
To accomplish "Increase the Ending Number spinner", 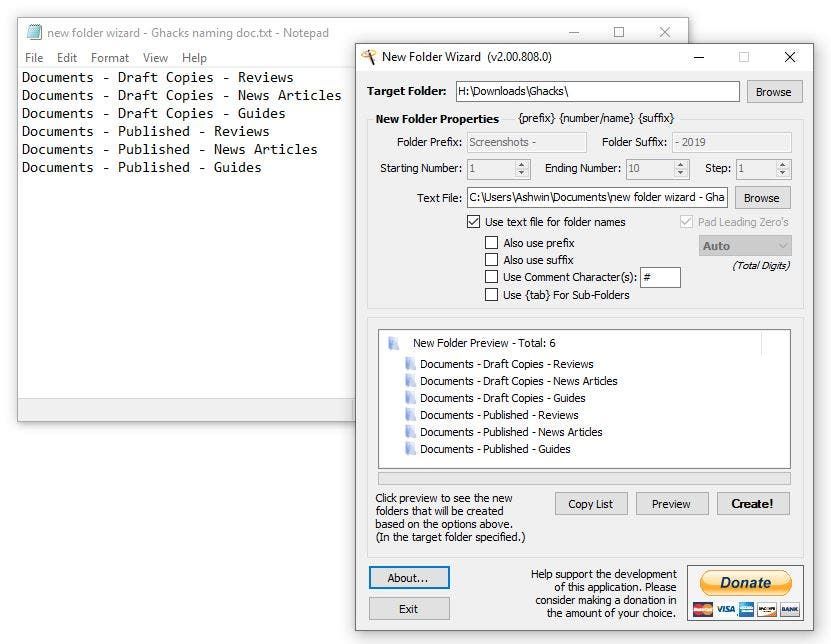I will click(x=680, y=164).
